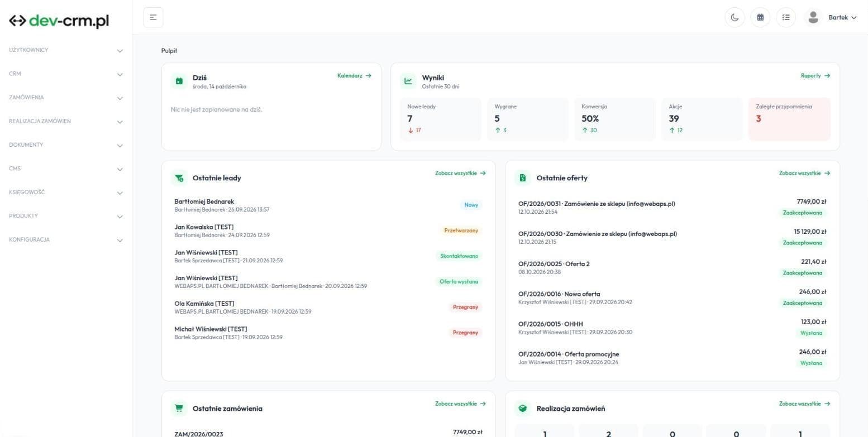View all in Realizacja zamówień card
The width and height of the screenshot is (868, 437).
[x=804, y=404]
